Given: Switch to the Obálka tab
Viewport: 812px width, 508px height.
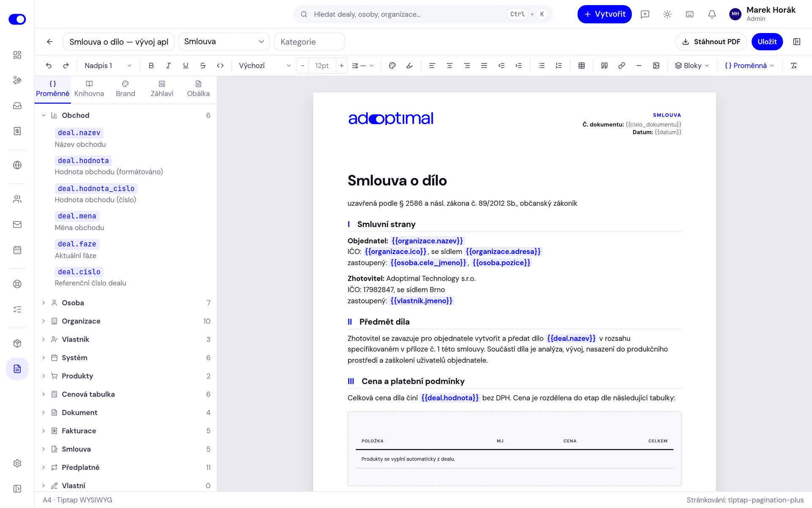Looking at the screenshot, I should click(x=198, y=89).
